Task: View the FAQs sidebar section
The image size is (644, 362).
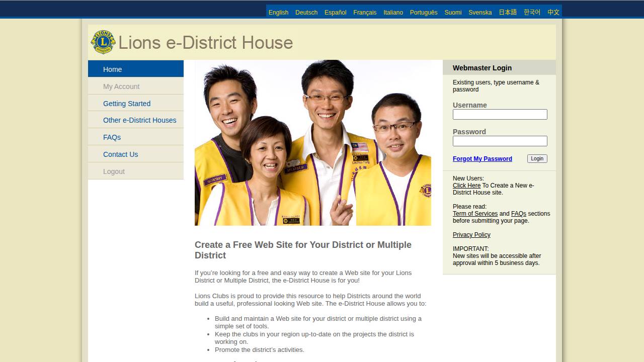Action: click(x=112, y=137)
